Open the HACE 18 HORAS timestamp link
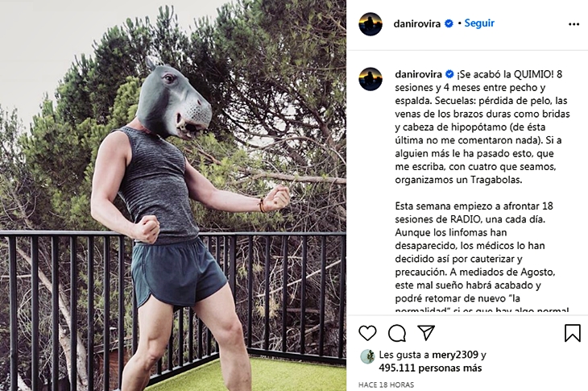The image size is (588, 391). (387, 385)
